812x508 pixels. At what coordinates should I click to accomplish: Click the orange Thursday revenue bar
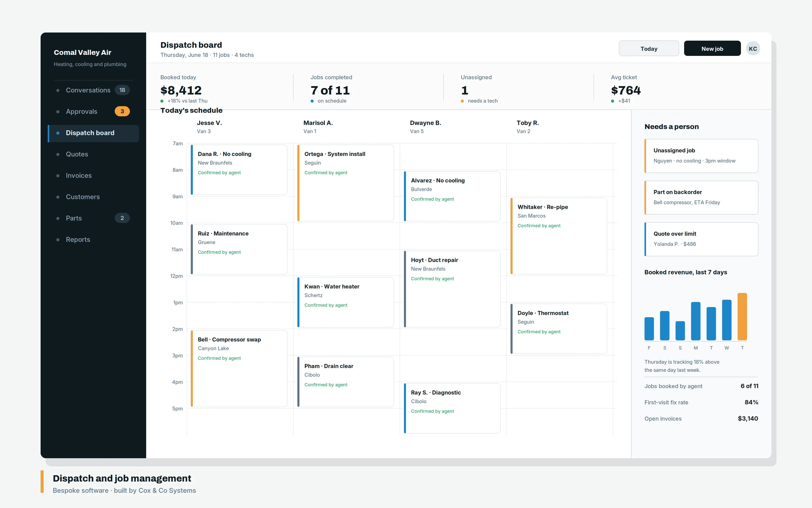click(x=742, y=317)
